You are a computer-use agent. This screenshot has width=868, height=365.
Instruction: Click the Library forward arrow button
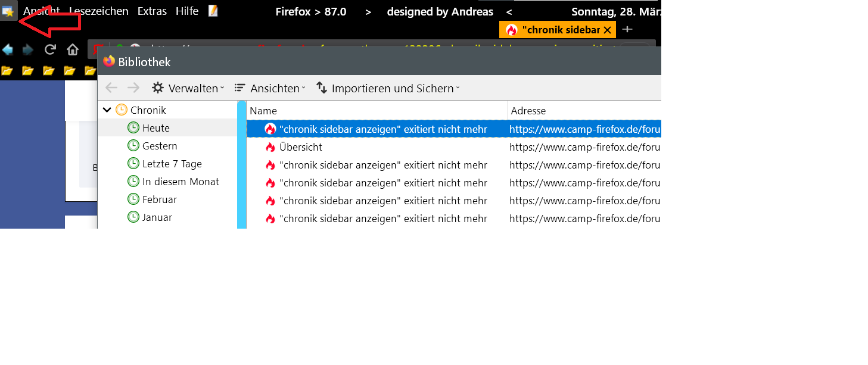133,88
